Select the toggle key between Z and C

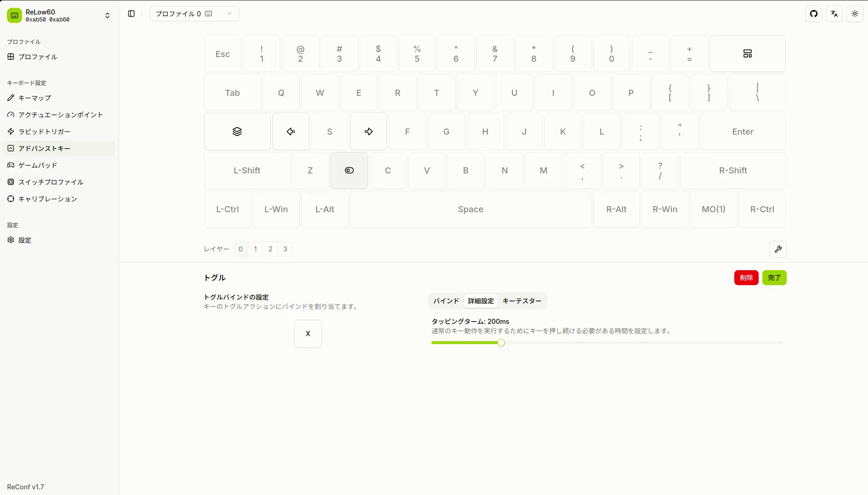tap(349, 170)
